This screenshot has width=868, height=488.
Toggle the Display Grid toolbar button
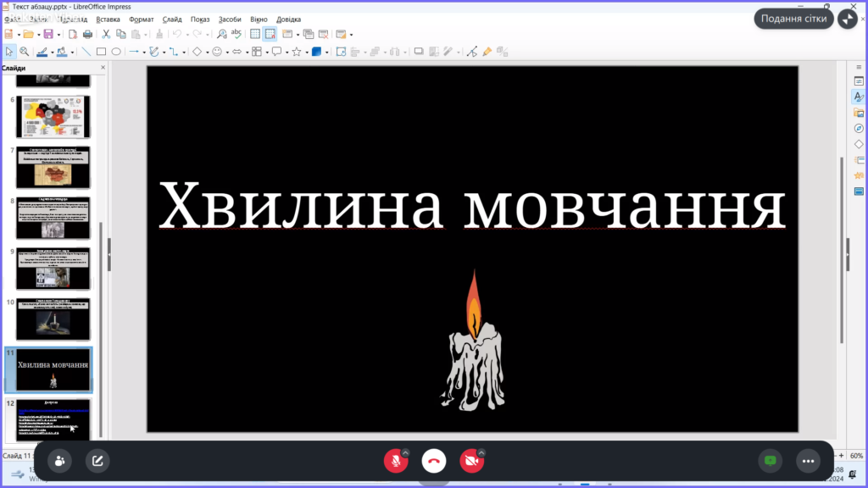click(x=254, y=34)
